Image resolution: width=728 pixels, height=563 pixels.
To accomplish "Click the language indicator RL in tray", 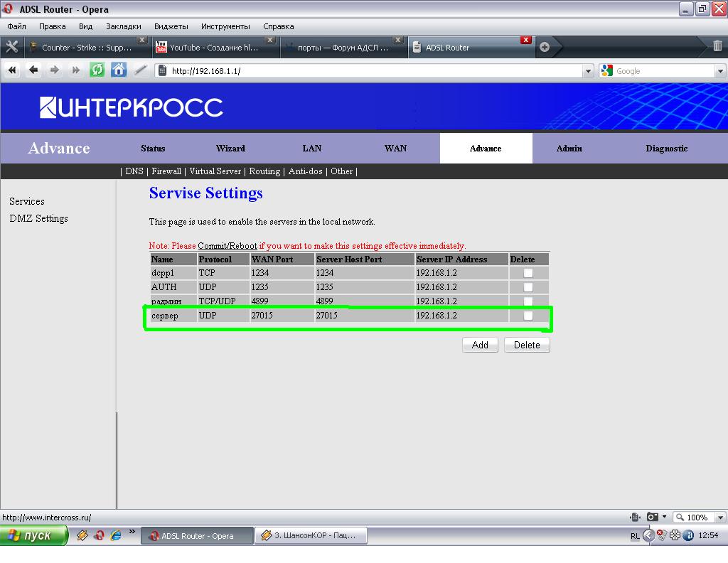I will click(635, 535).
